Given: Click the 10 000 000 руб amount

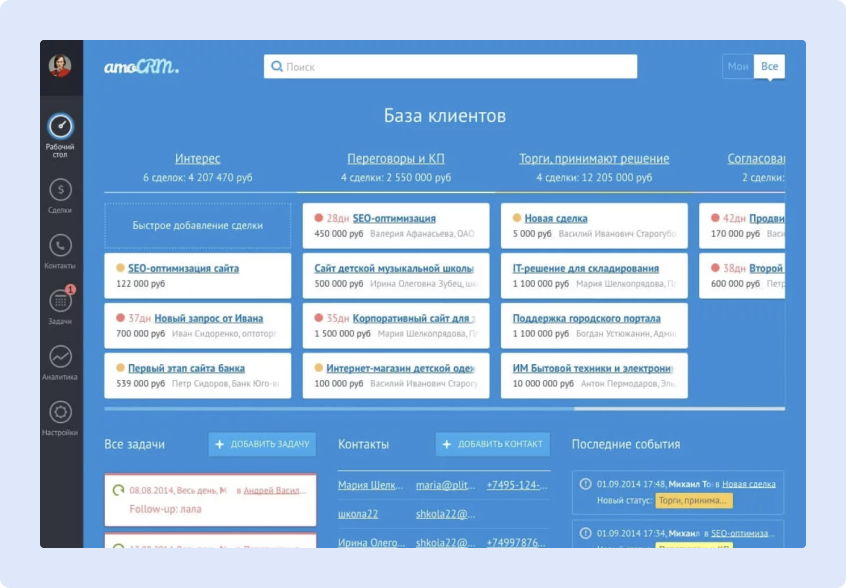Looking at the screenshot, I should [543, 384].
